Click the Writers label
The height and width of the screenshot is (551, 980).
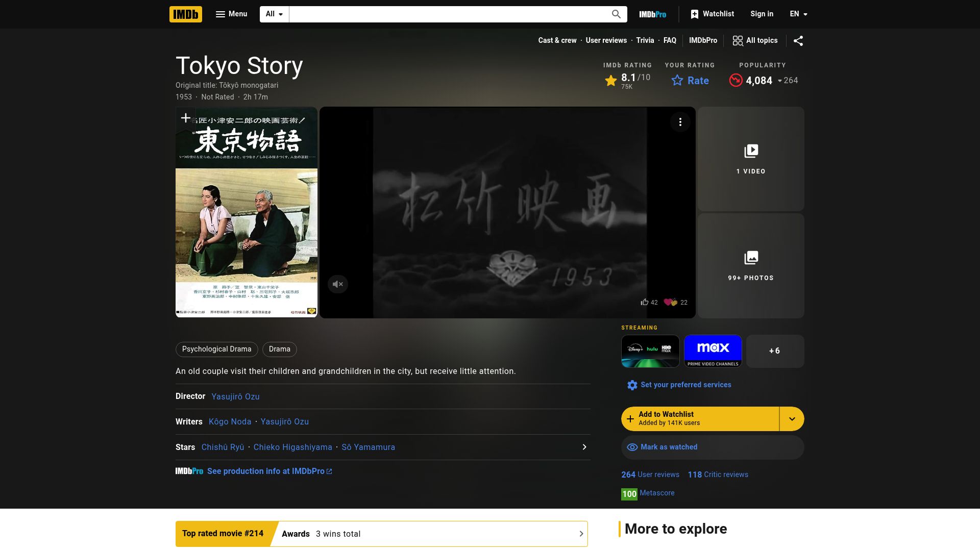[189, 422]
